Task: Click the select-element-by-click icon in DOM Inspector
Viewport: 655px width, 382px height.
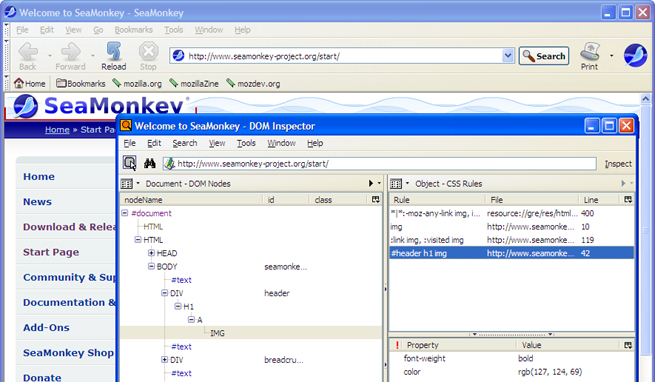Action: pyautogui.click(x=130, y=163)
